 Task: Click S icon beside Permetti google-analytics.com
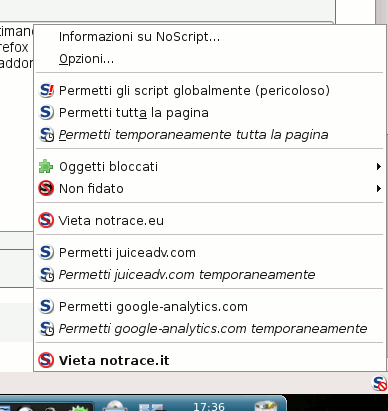[x=46, y=306]
